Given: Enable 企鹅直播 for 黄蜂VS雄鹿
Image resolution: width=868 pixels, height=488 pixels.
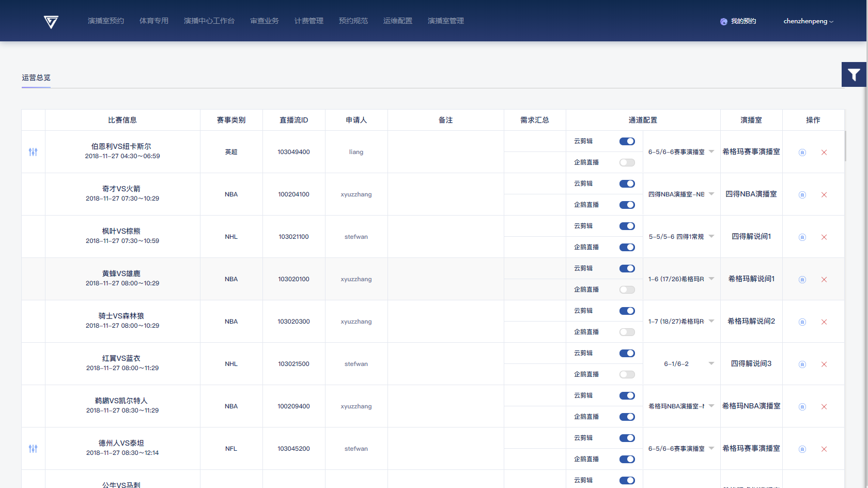Looking at the screenshot, I should pos(627,289).
